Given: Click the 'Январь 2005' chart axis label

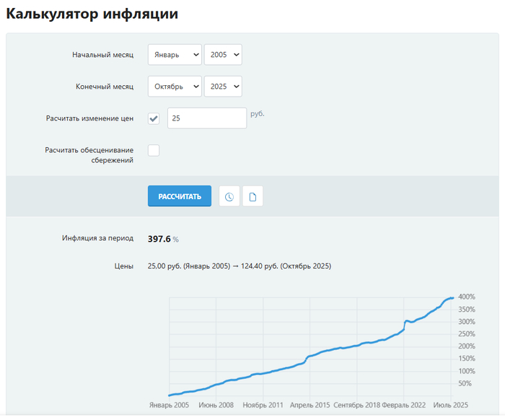Looking at the screenshot, I should 169,405.
